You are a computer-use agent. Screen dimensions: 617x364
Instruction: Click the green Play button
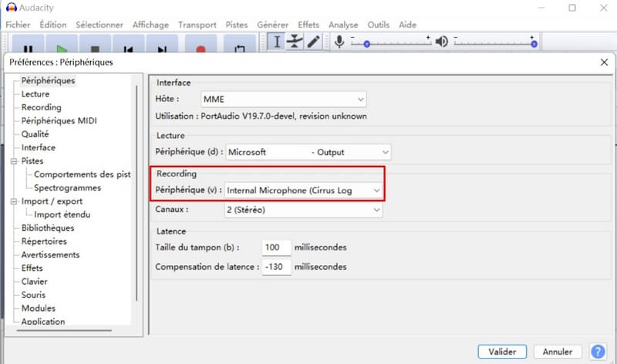(62, 44)
